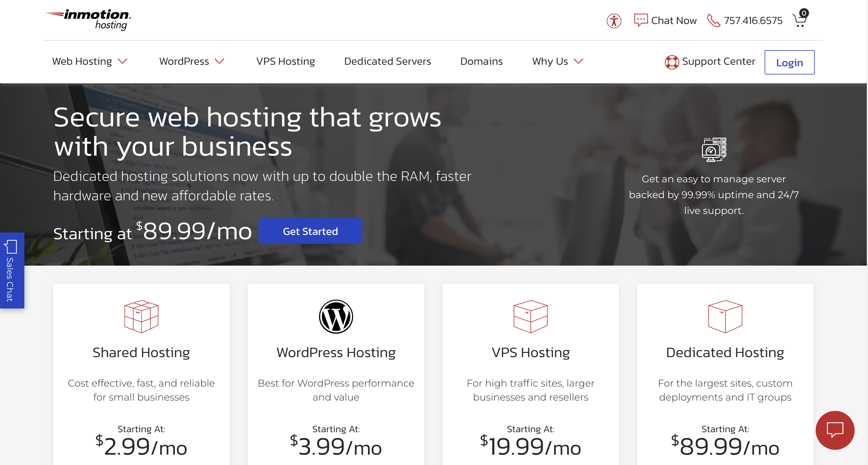The image size is (868, 465).
Task: Open the red floating chat bubble
Action: (x=835, y=430)
